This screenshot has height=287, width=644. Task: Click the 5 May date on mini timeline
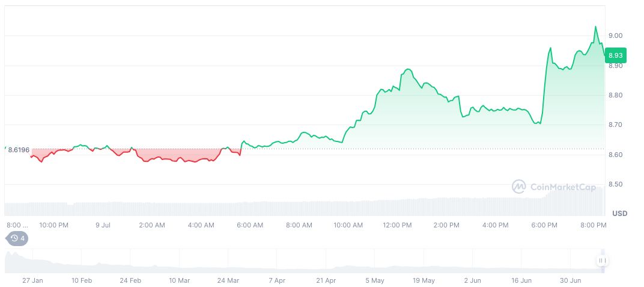pyautogui.click(x=375, y=280)
